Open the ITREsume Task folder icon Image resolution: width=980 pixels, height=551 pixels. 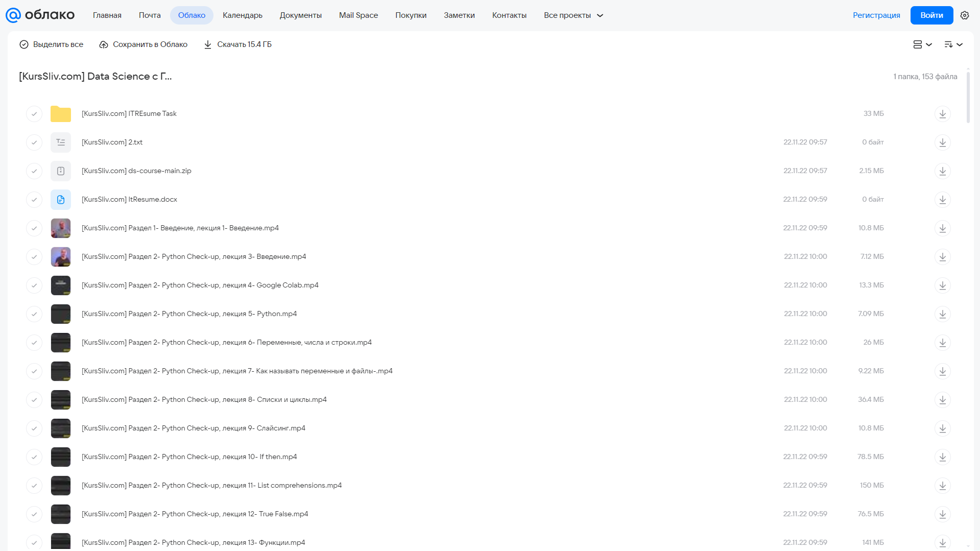[x=61, y=114]
